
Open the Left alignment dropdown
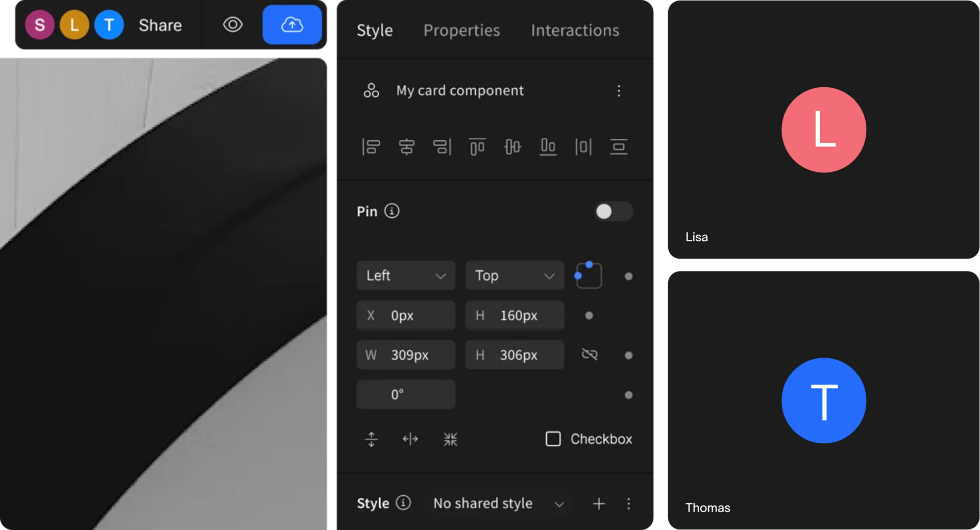click(x=406, y=275)
